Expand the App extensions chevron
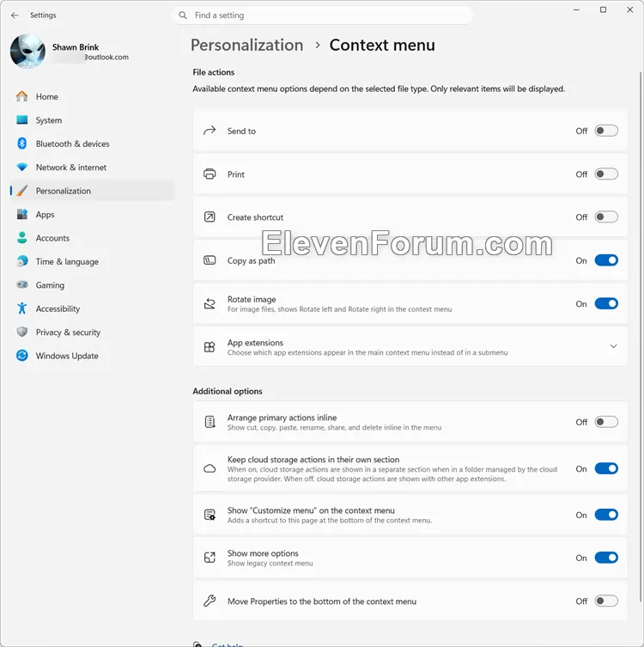This screenshot has height=647, width=644. point(613,346)
